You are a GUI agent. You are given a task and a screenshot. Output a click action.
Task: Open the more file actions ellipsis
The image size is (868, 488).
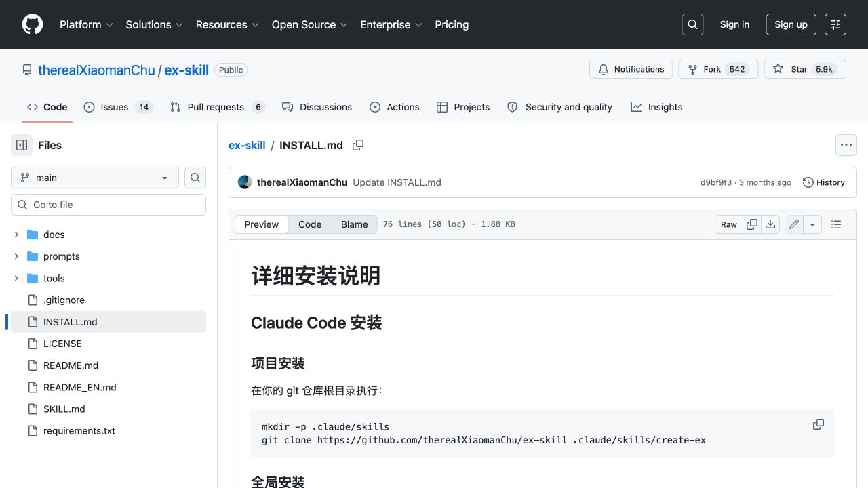(846, 145)
